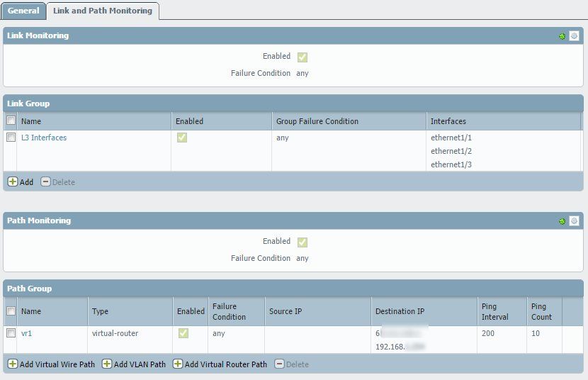Check the vr1 row checkbox
This screenshot has height=380, width=588.
pos(11,332)
